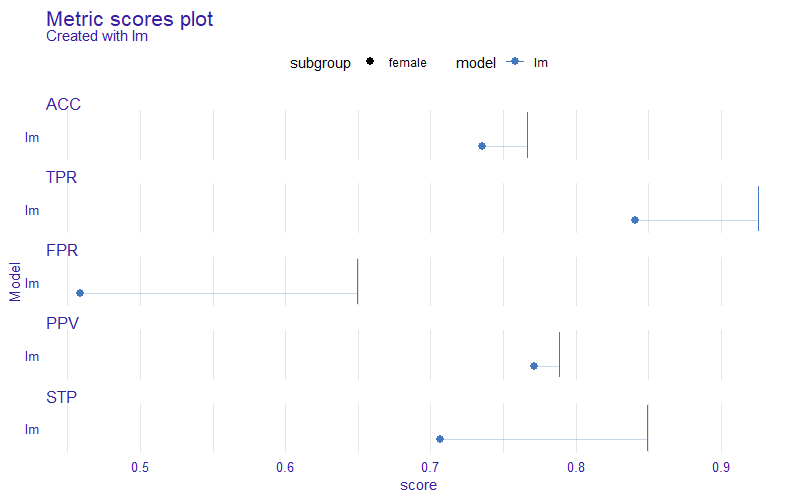Select the Metric scores plot title
Image resolution: width=800 pixels, height=500 pixels.
click(130, 19)
